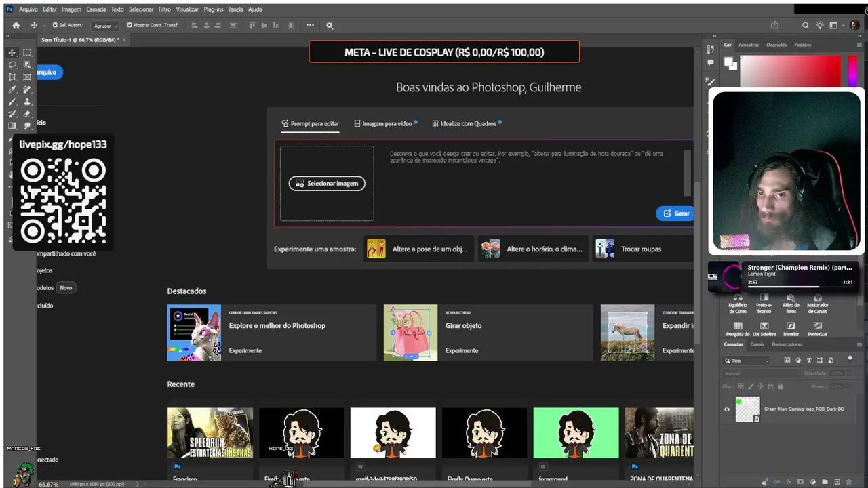Image resolution: width=868 pixels, height=488 pixels.
Task: Select the Clone Stamp tool
Action: [x=27, y=102]
